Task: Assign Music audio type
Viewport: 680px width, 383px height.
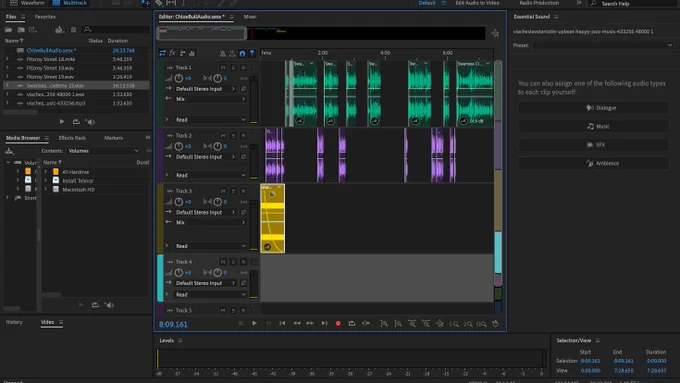Action: [593, 126]
